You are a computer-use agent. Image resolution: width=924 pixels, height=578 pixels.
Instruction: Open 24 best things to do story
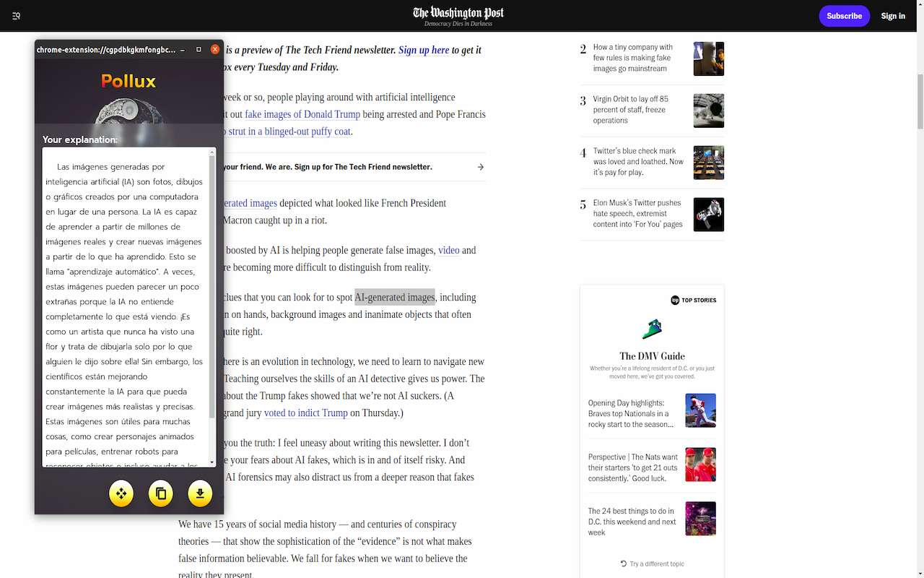point(632,522)
